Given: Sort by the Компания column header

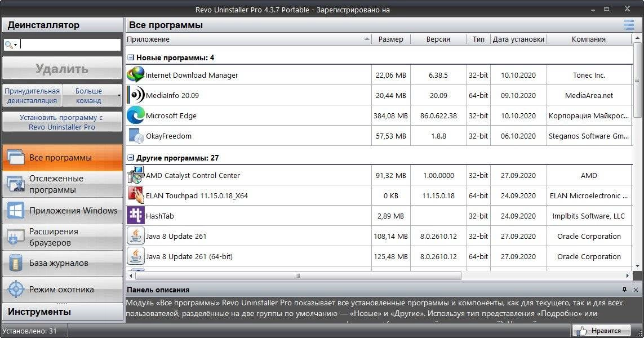Looking at the screenshot, I should click(x=589, y=39).
